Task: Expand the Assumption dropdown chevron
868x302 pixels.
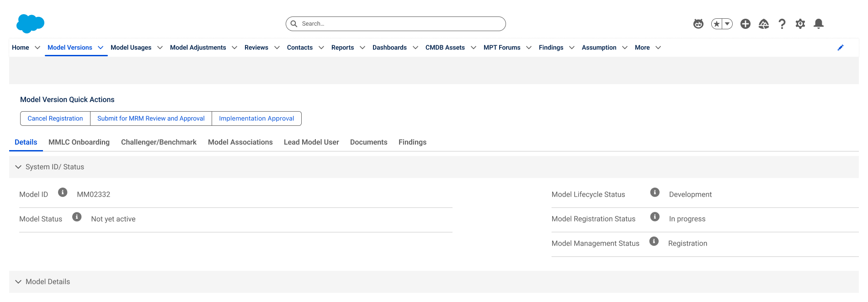Action: (x=625, y=48)
